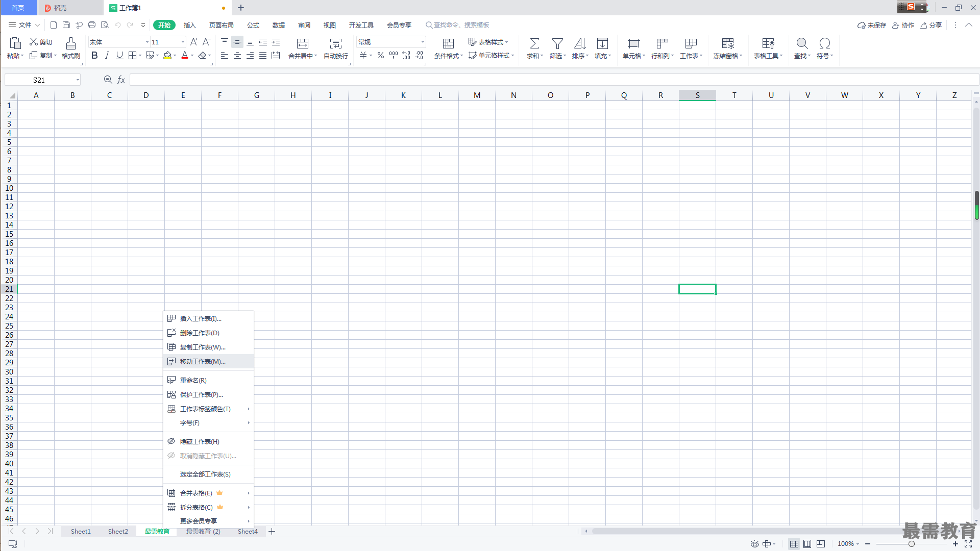This screenshot has width=980, height=551.
Task: Open the number format dropdown
Action: pos(423,42)
